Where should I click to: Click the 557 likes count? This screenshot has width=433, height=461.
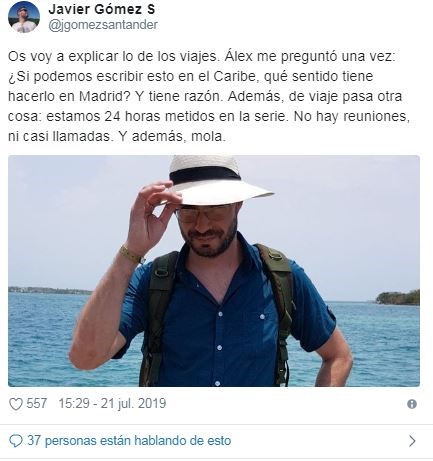pos(37,404)
